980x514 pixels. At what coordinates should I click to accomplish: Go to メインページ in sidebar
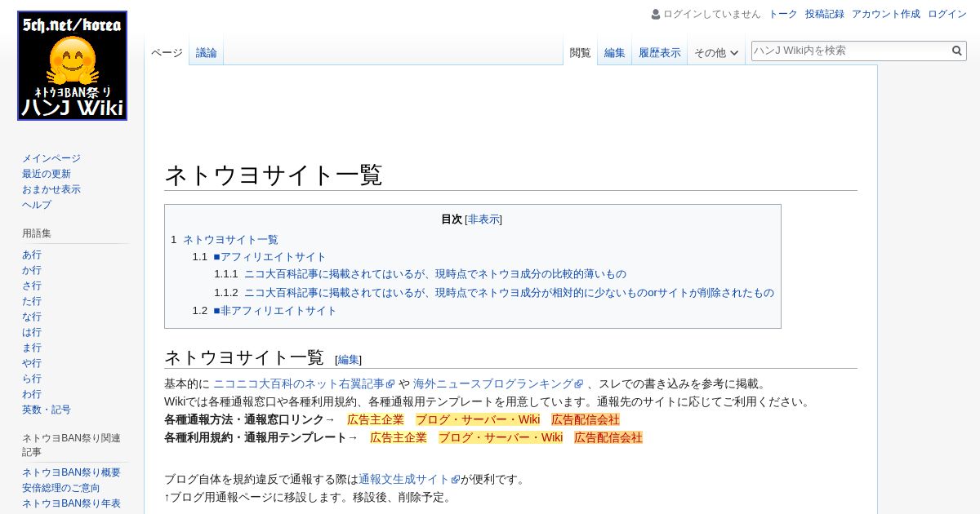click(51, 158)
